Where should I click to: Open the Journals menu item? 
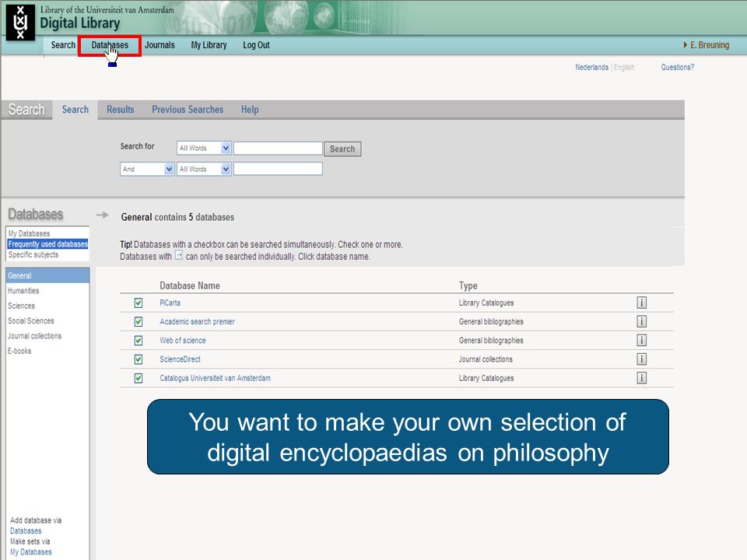pos(160,45)
